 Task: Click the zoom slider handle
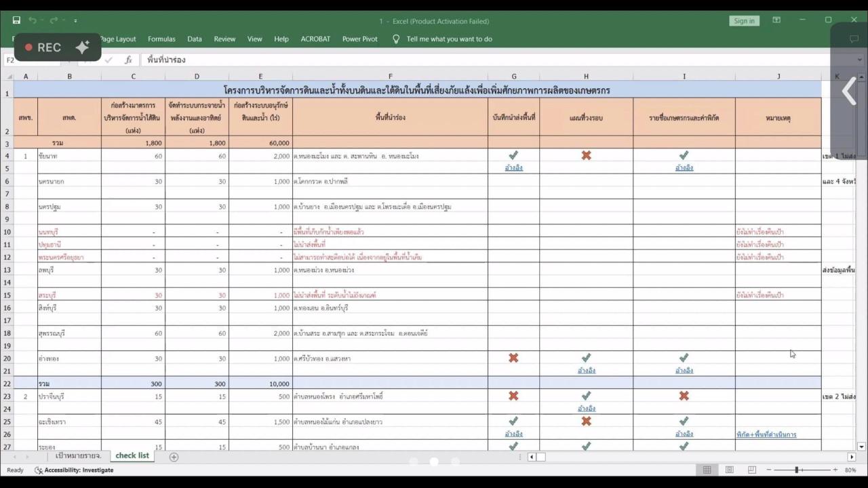point(798,470)
